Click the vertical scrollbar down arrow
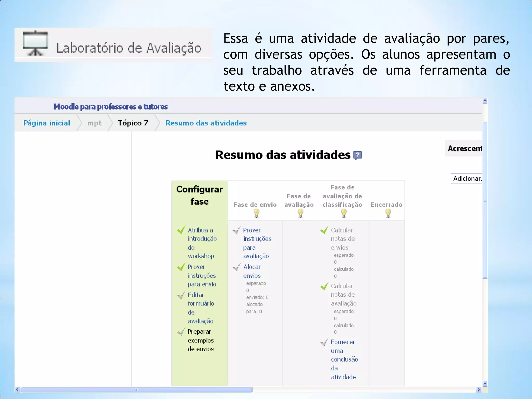The height and width of the screenshot is (399, 532). pos(485,383)
